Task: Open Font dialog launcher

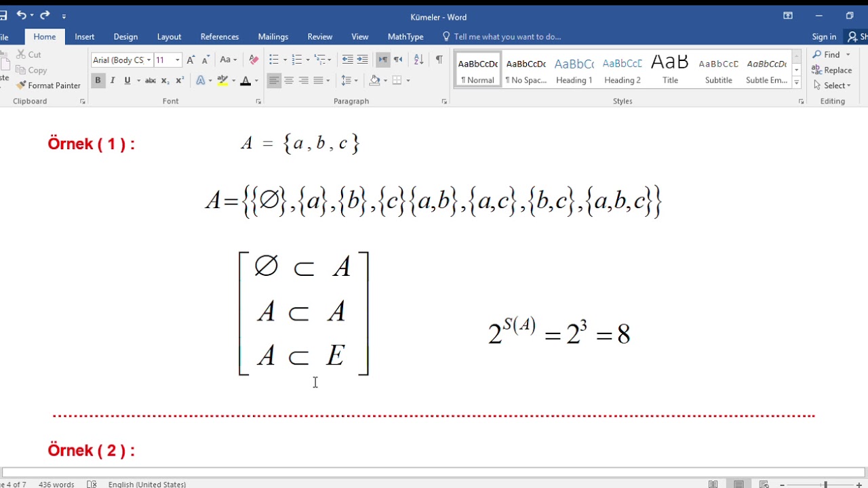Action: click(x=258, y=102)
